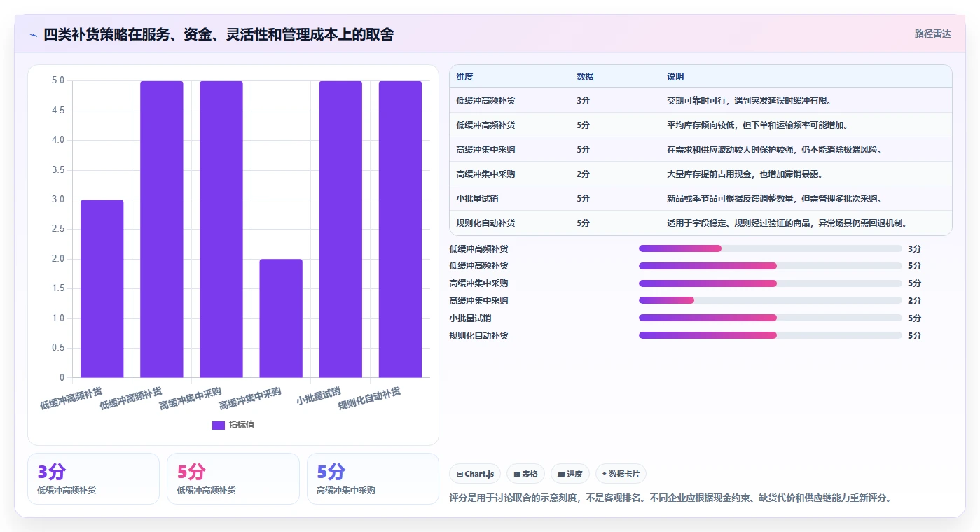Select the table row about 新品或季节品

[701, 199]
